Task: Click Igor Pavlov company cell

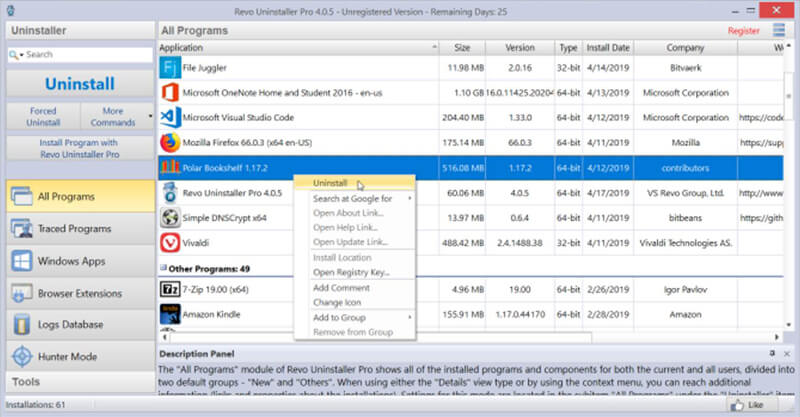Action: [x=685, y=289]
